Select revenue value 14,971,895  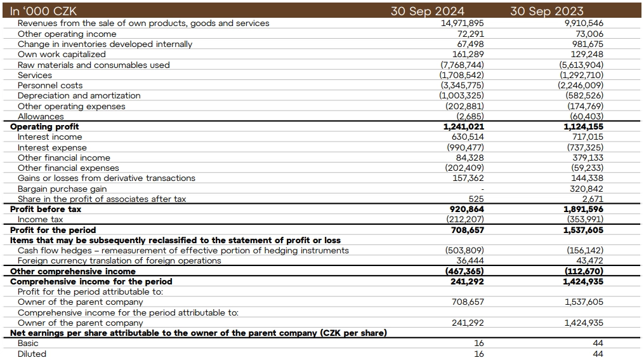coord(462,23)
